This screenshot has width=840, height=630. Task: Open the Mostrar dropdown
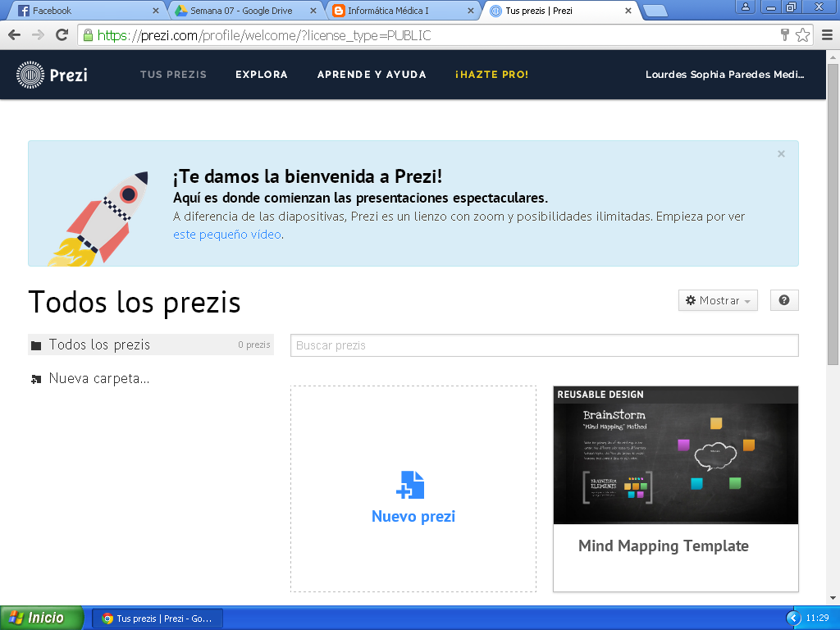coord(718,300)
